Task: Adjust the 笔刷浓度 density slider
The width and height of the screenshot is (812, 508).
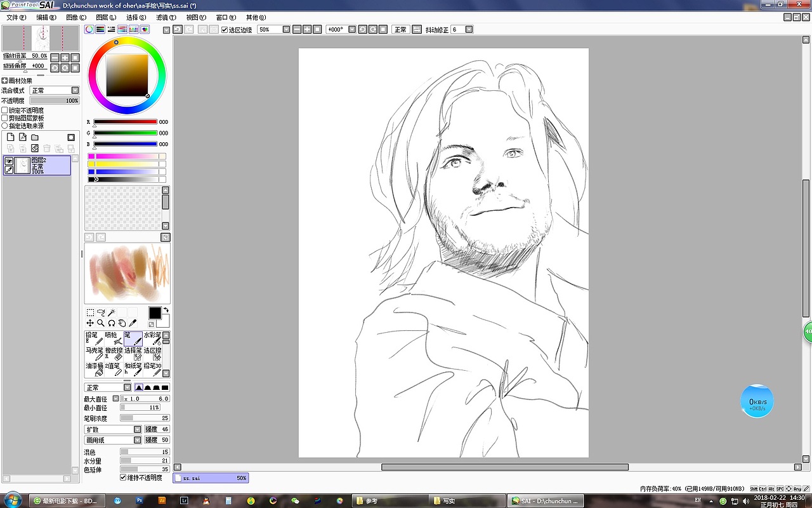Action: point(145,418)
